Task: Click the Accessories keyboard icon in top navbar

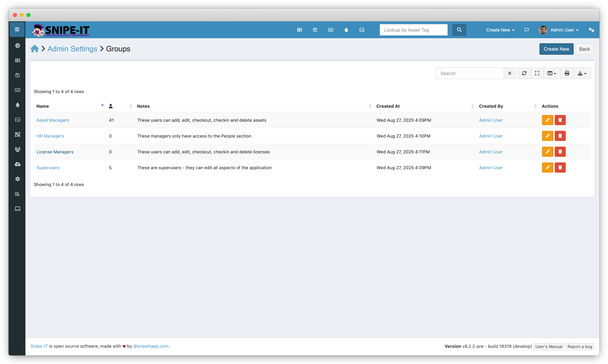Action: (330, 30)
